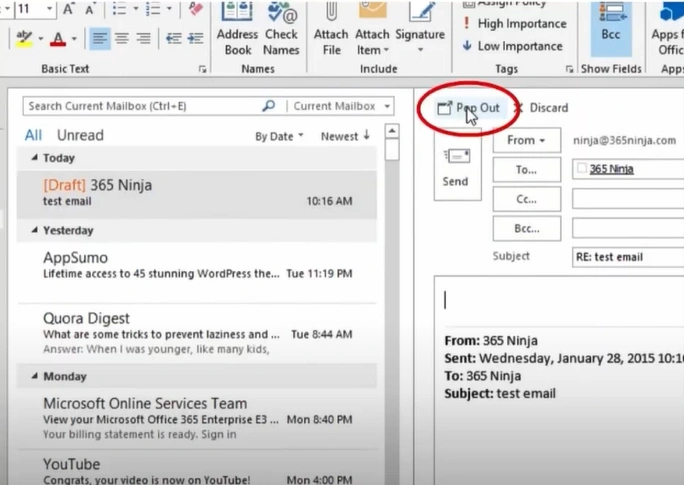
Task: Align text left
Action: click(x=100, y=38)
